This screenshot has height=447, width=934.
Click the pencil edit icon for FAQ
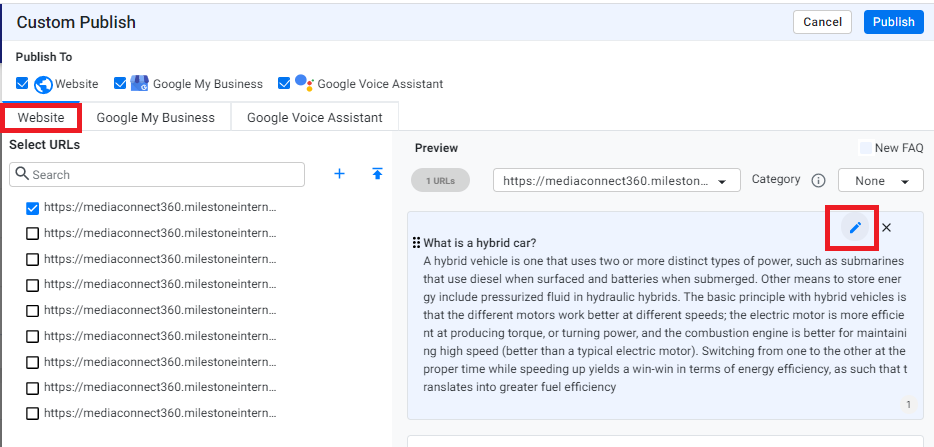point(855,227)
